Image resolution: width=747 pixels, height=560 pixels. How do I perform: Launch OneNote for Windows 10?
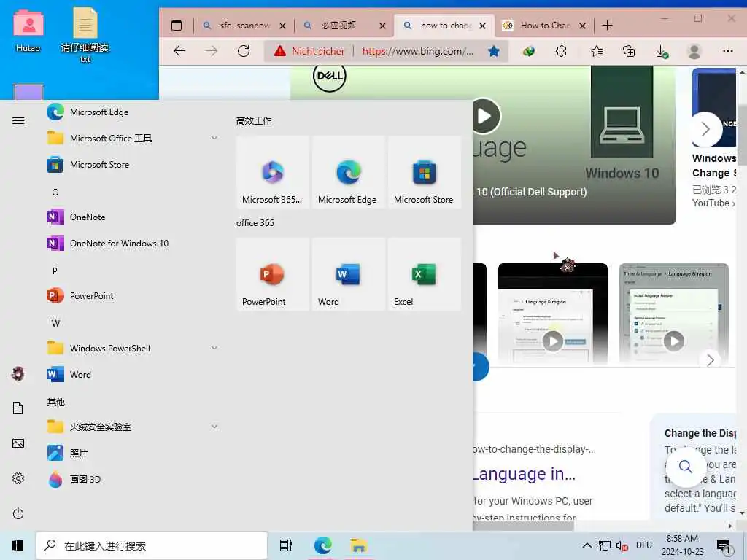[131, 244]
